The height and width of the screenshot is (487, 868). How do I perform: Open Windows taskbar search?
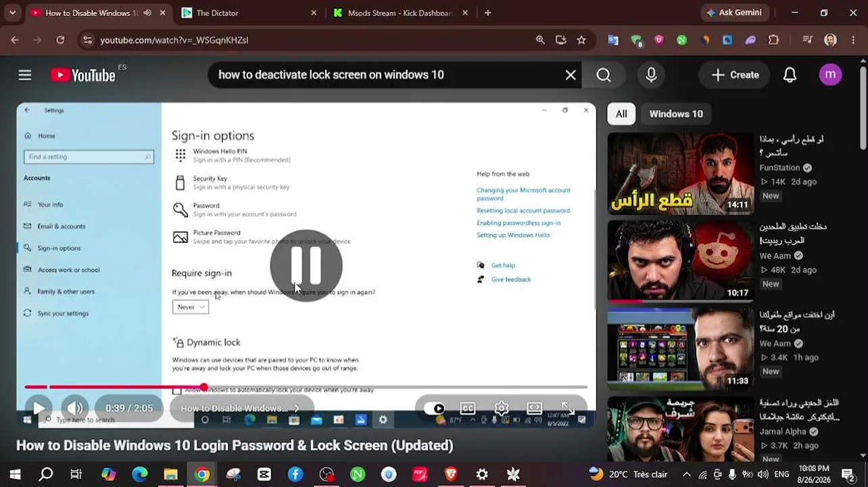tap(46, 474)
